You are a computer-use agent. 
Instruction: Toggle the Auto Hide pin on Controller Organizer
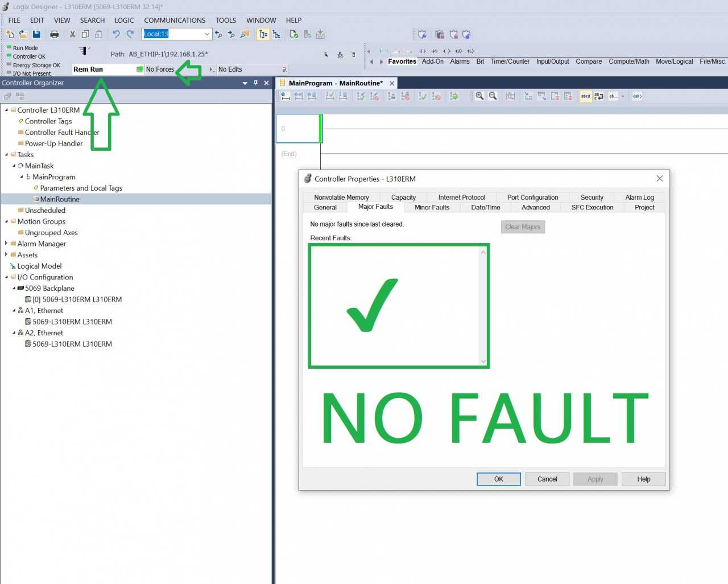pos(255,83)
